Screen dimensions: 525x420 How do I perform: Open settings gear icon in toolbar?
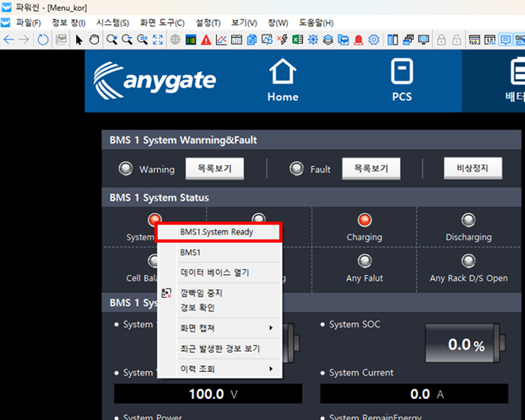pyautogui.click(x=374, y=40)
